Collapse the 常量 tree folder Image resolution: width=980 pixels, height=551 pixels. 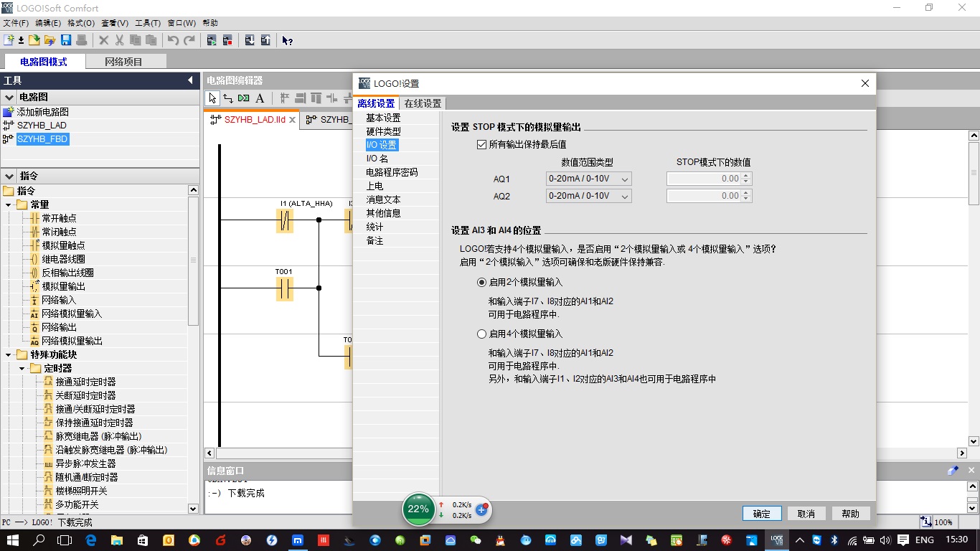[x=9, y=204]
